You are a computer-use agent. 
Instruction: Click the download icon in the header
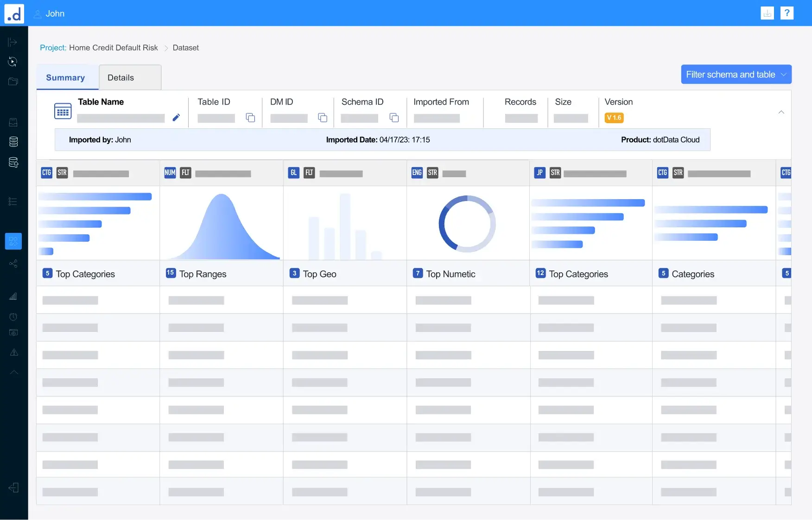pyautogui.click(x=768, y=13)
